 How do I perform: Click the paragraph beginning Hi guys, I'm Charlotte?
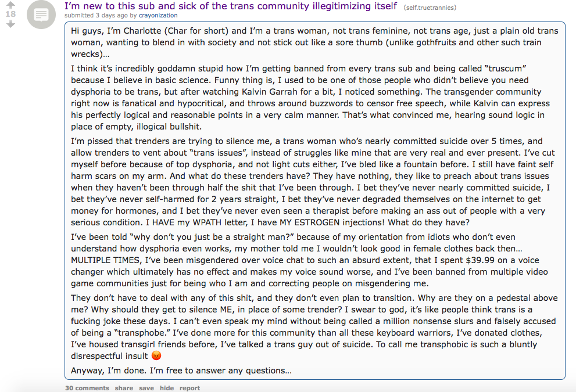(x=315, y=42)
